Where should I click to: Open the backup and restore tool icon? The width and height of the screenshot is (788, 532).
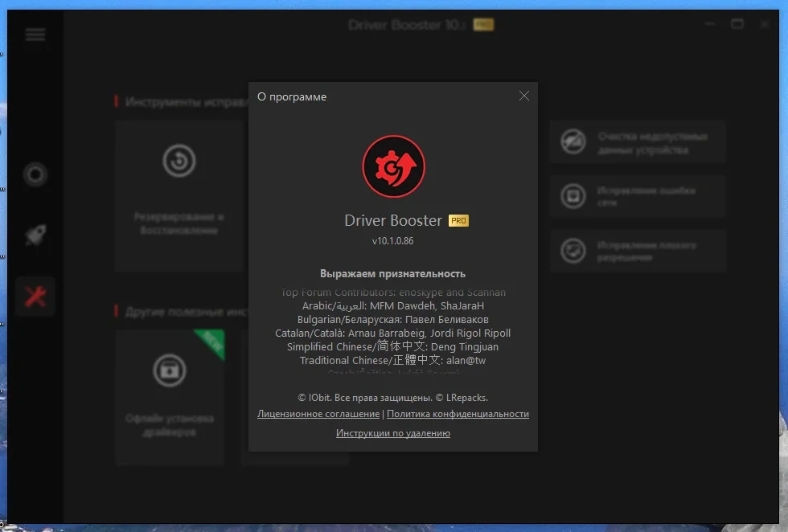179,161
